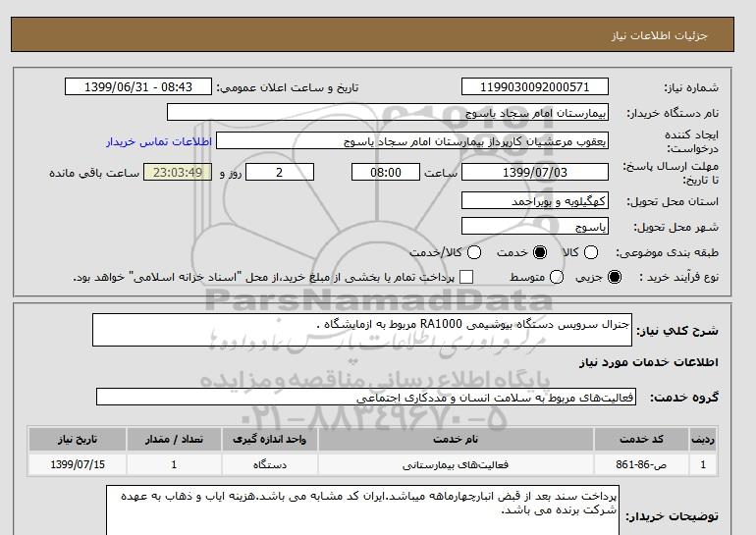Click the جزئیات اطلاعات نیاز header title
The height and width of the screenshot is (535, 756).
pos(659,36)
